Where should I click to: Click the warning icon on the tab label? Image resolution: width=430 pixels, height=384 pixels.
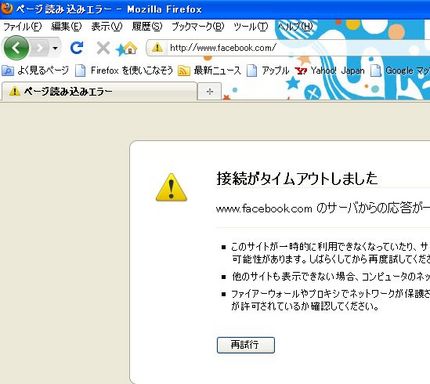coord(14,91)
